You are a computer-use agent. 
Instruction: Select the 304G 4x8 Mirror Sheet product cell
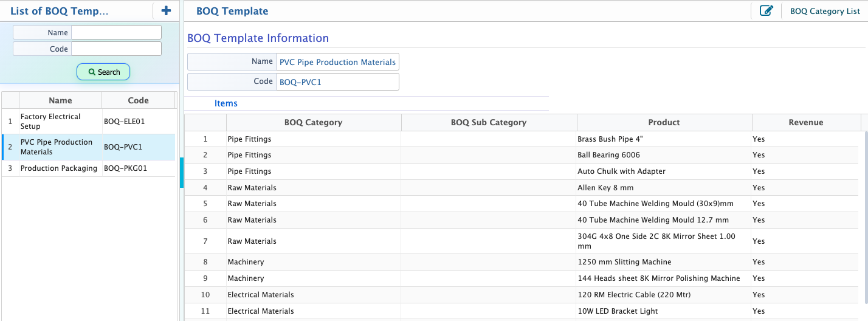coord(664,241)
